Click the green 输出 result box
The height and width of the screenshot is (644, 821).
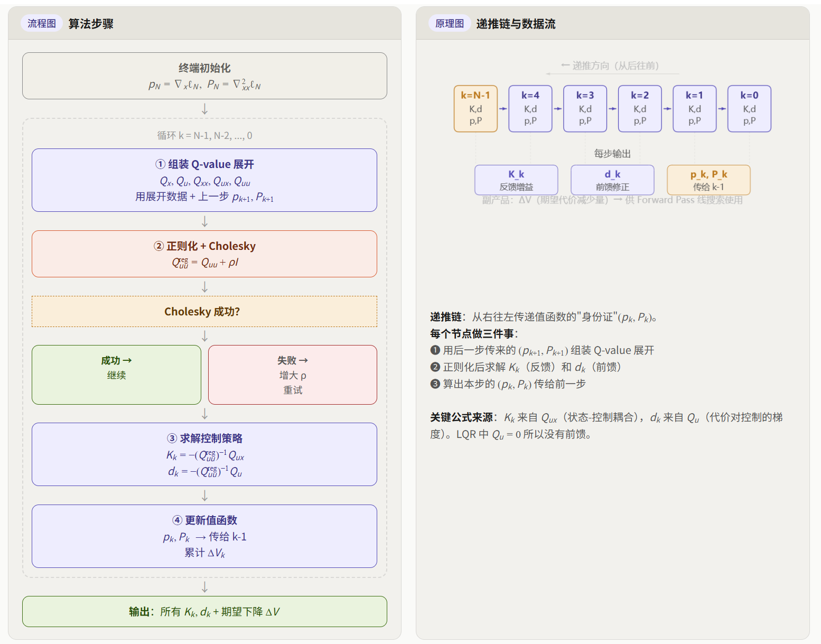point(204,611)
